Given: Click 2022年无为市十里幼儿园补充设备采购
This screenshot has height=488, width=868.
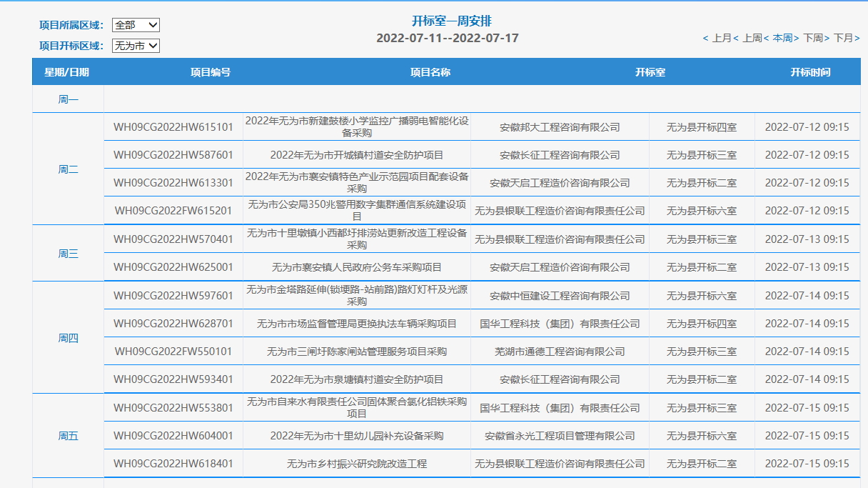Looking at the screenshot, I should click(x=357, y=436).
